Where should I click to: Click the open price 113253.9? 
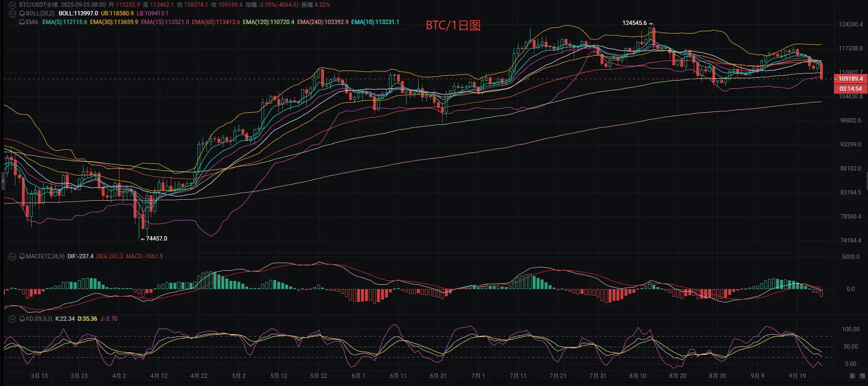[x=128, y=5]
